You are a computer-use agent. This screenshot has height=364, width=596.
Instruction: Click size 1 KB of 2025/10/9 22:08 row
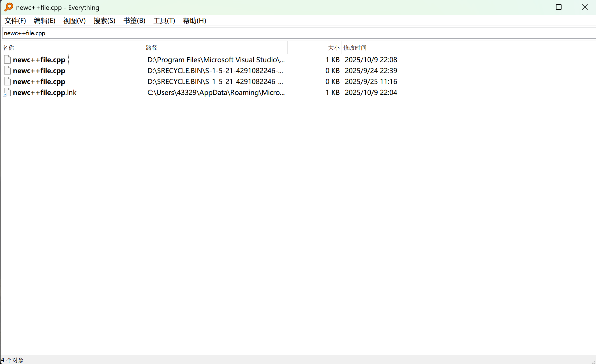[x=332, y=60]
